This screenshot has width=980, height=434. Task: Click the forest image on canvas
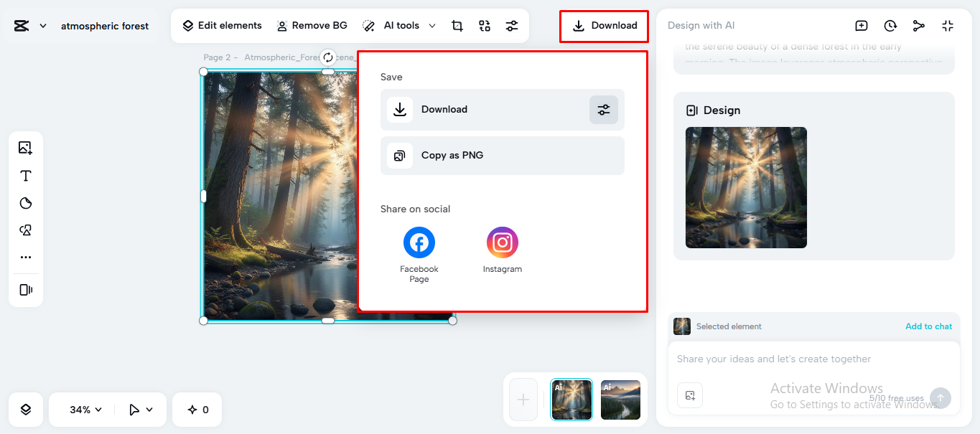280,195
